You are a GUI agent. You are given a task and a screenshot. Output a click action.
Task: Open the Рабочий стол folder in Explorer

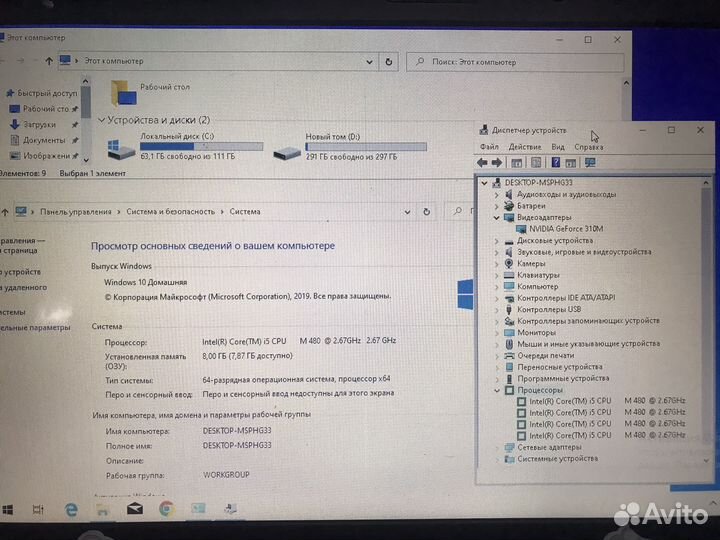[151, 91]
